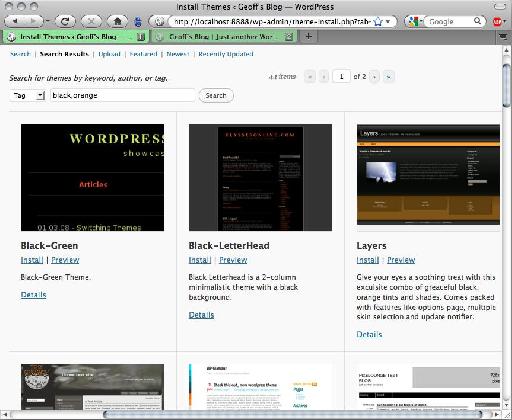Open the second-row thumbnail under the Layers theme
This screenshot has height=420, width=512.
[x=428, y=387]
